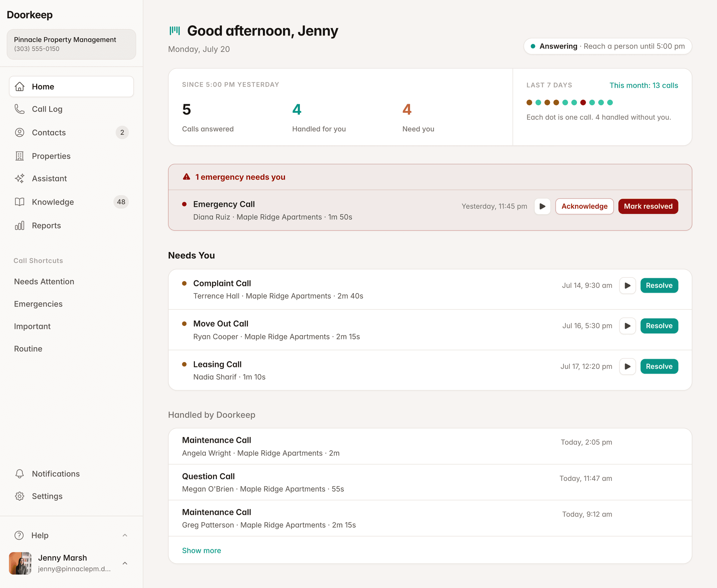This screenshot has width=717, height=588.
Task: Open the Megan O'Brien Question Call row
Action: [x=430, y=482]
